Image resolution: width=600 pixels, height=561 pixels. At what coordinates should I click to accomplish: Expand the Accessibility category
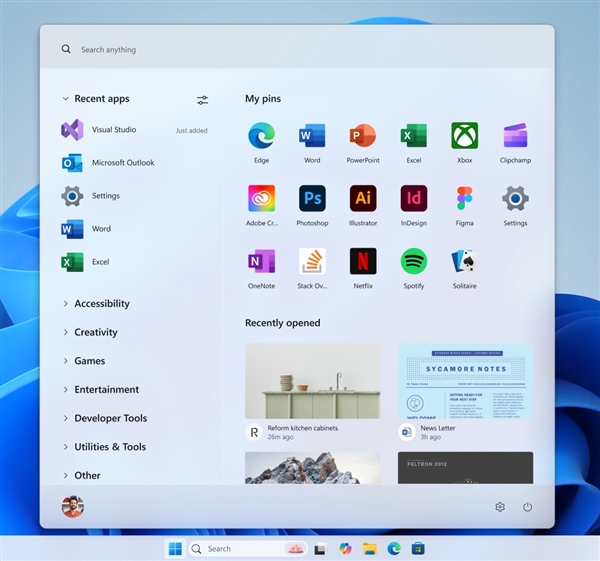101,304
